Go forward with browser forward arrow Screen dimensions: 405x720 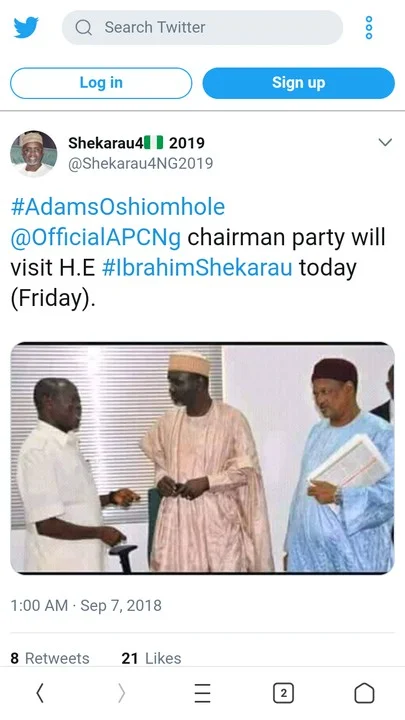pyautogui.click(x=121, y=693)
